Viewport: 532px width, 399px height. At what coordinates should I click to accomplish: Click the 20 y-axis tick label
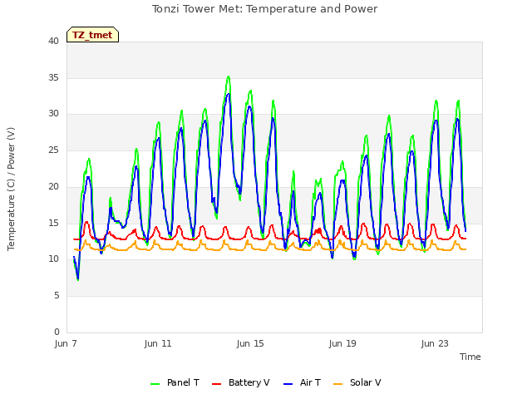click(53, 186)
